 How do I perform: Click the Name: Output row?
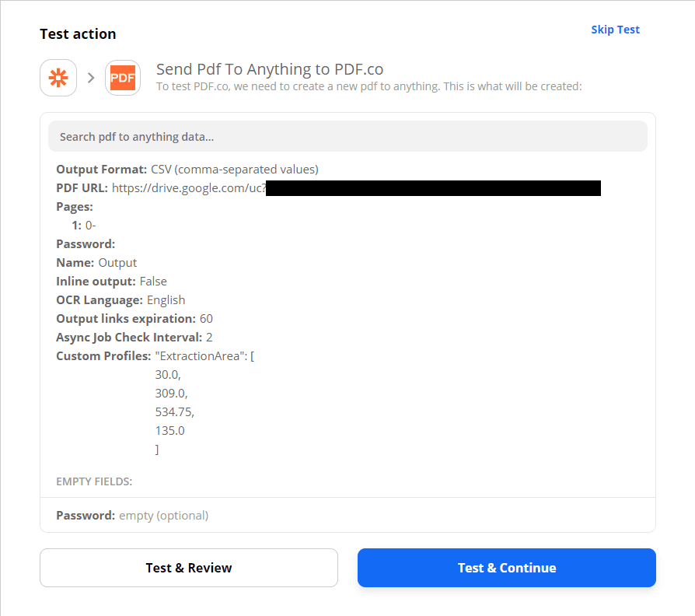click(96, 263)
